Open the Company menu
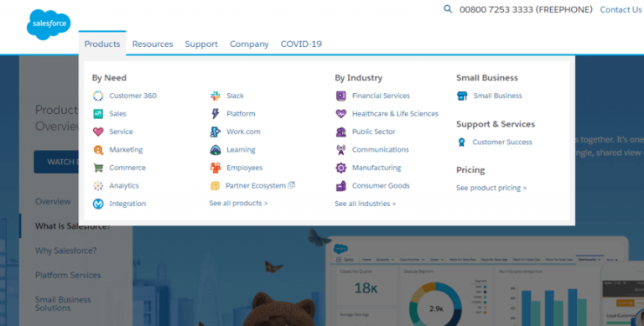This screenshot has width=644, height=326. pos(249,44)
